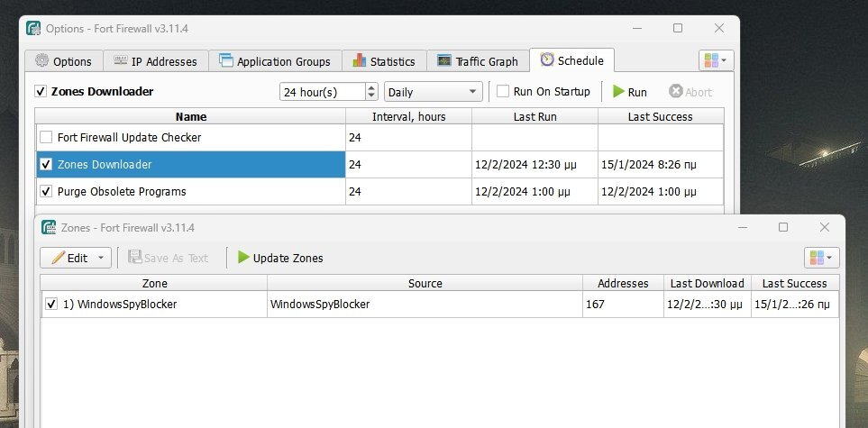Image resolution: width=868 pixels, height=428 pixels.
Task: Sort schedule table by Name column header
Action: (x=190, y=116)
